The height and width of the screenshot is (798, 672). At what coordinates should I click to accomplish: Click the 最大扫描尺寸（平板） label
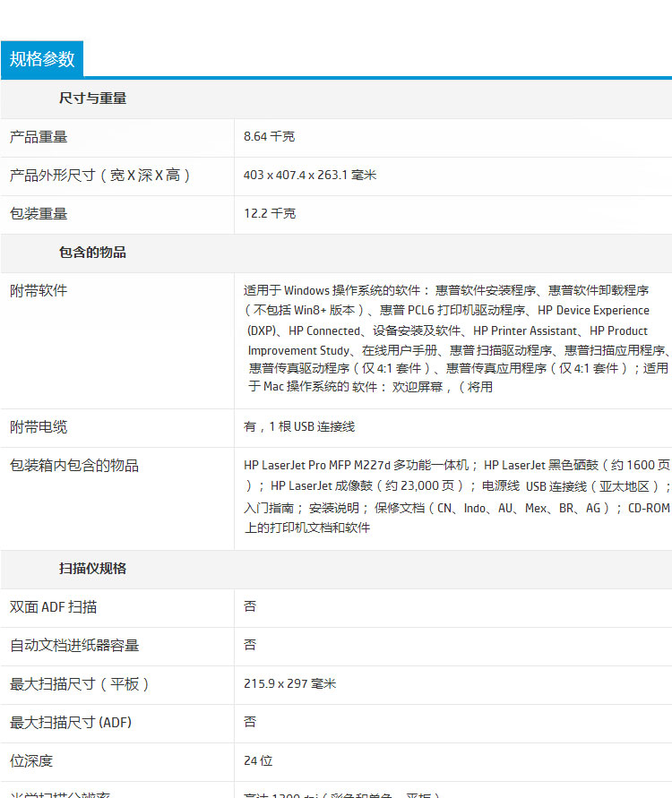tap(79, 684)
